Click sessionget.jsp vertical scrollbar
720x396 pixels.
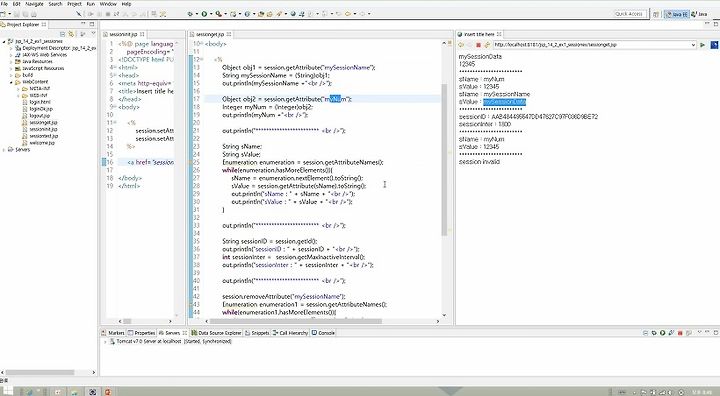tap(444, 159)
